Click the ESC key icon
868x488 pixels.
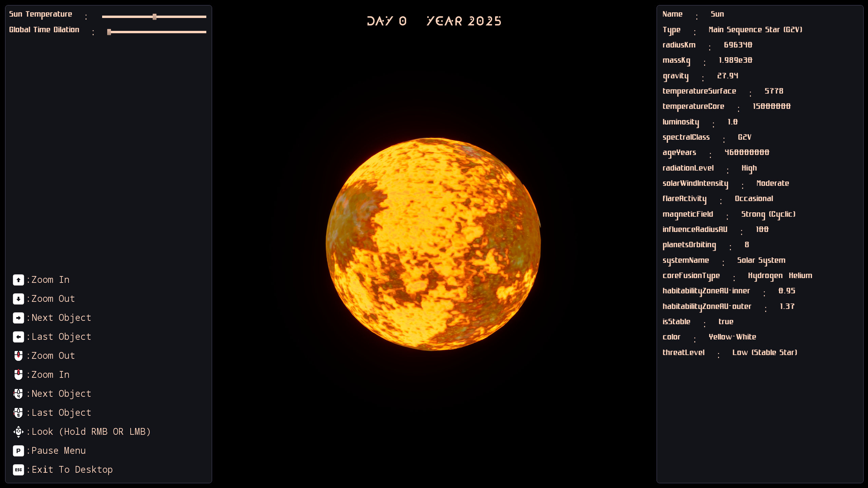point(18,470)
